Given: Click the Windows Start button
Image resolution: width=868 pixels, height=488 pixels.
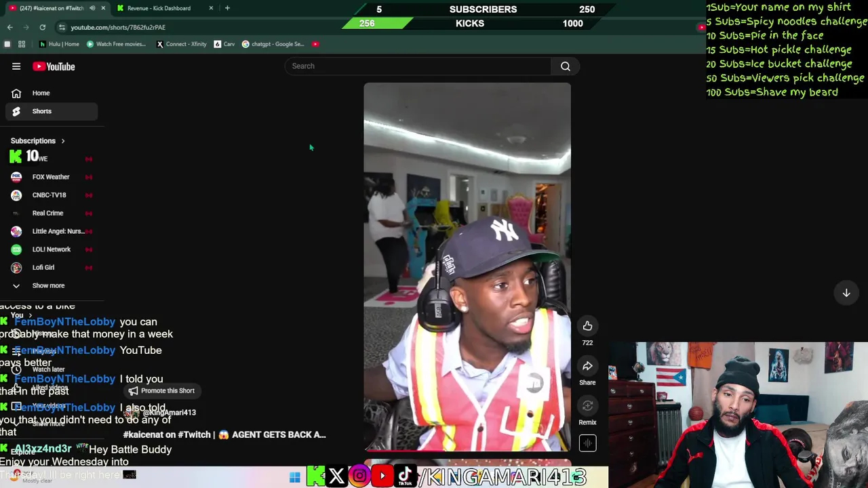Looking at the screenshot, I should tap(294, 477).
